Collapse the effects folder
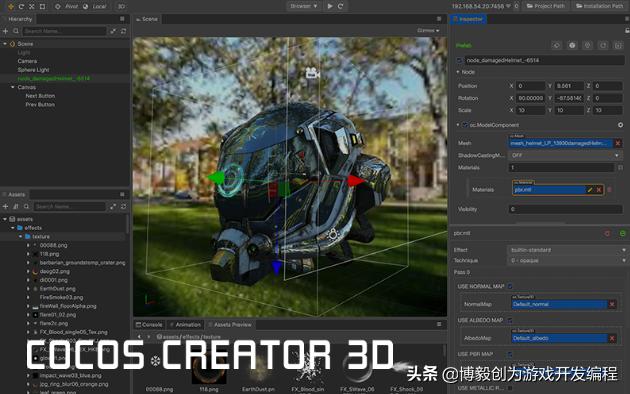 click(12, 228)
